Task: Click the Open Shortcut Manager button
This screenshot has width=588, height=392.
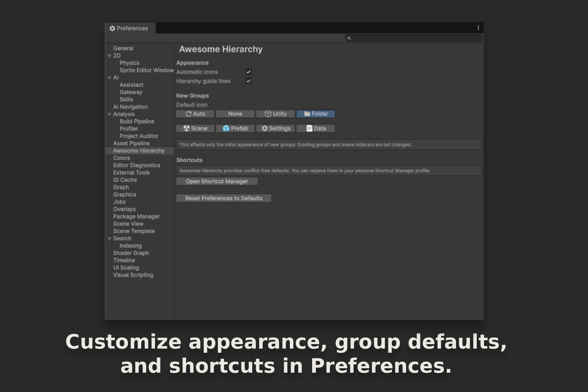Action: pos(217,181)
